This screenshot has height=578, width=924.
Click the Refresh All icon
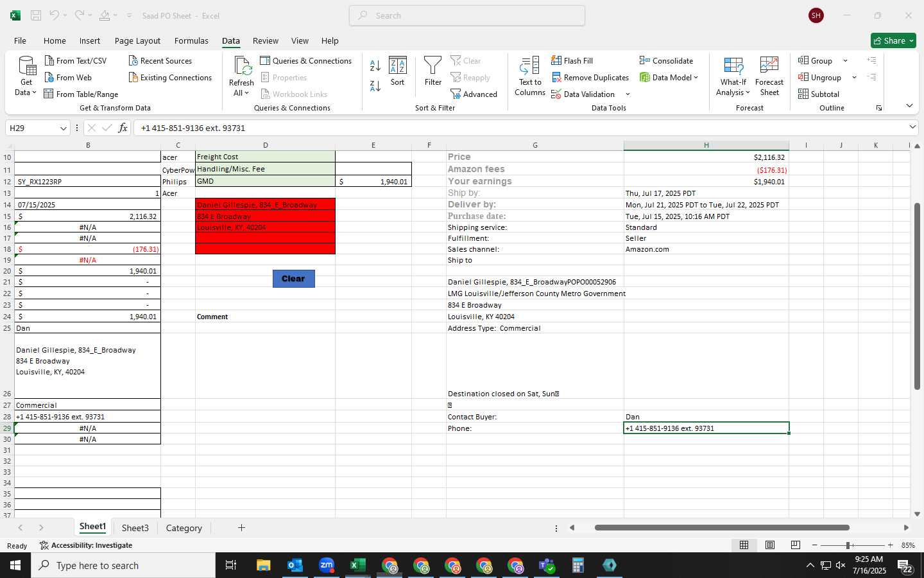242,66
